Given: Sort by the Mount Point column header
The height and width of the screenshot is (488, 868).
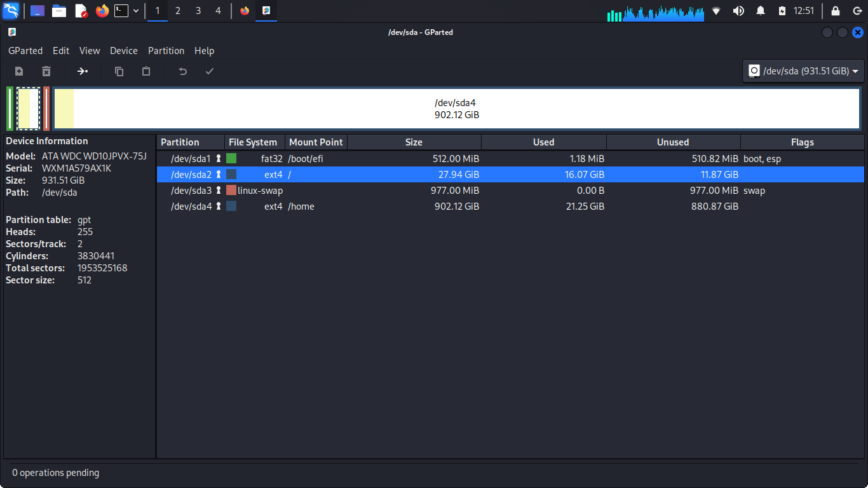Looking at the screenshot, I should click(x=316, y=142).
